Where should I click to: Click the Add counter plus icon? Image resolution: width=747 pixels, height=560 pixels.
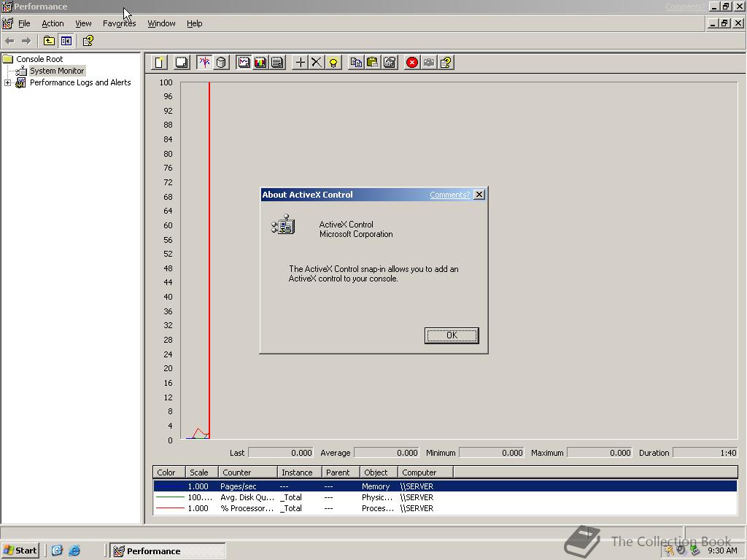click(x=301, y=63)
